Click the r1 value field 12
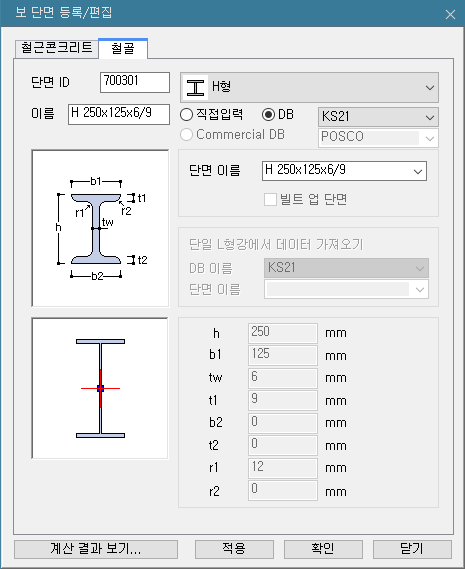The height and width of the screenshot is (569, 465). [283, 468]
